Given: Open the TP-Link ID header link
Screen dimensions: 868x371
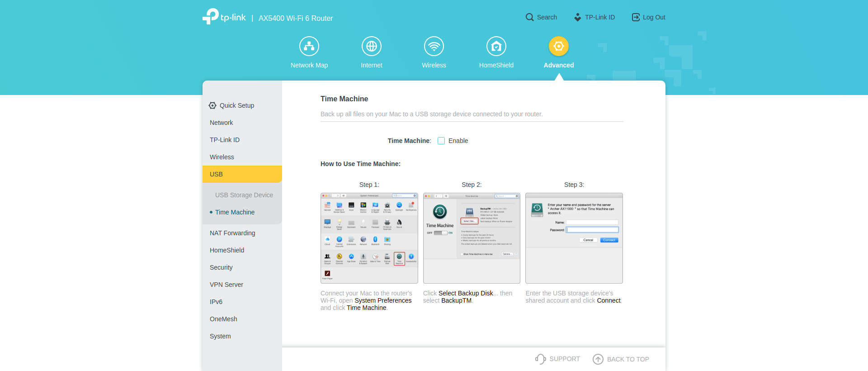Looking at the screenshot, I should click(594, 17).
